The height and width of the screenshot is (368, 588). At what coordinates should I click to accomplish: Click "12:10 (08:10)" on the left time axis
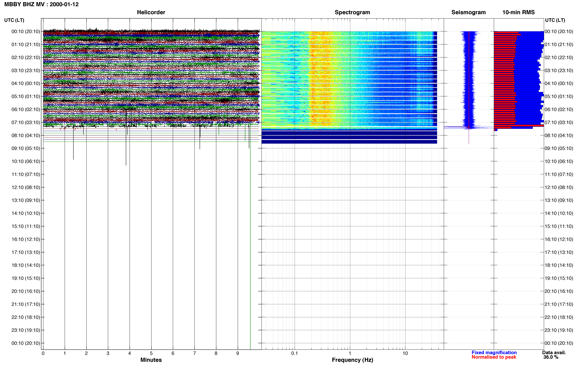tap(26, 187)
